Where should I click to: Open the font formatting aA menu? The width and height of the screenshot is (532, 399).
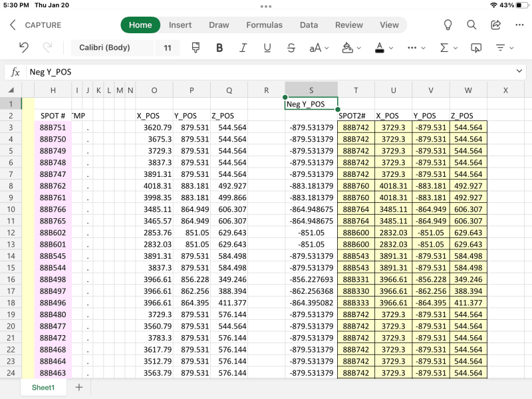tap(319, 48)
